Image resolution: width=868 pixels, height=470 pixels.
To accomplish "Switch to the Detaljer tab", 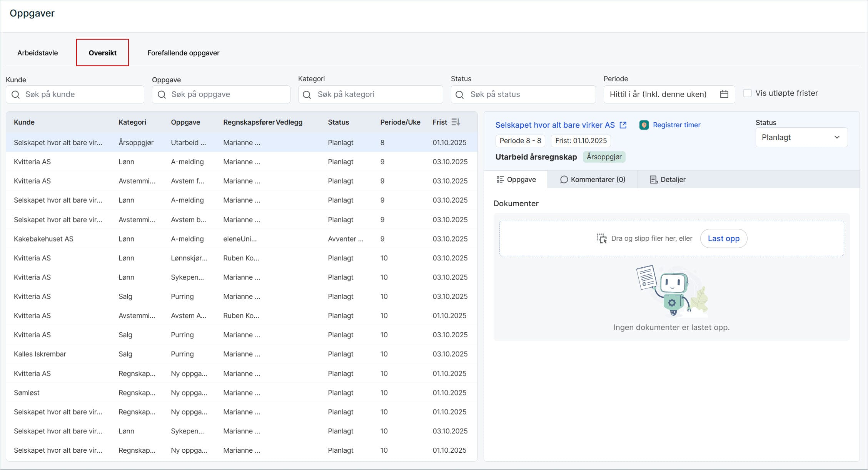I will click(x=668, y=180).
